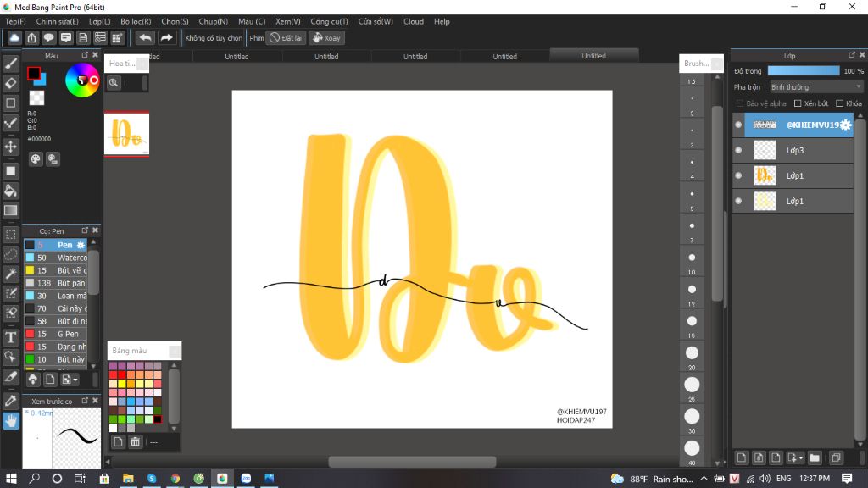Delete swatch with Bảng màu trash icon

click(135, 441)
